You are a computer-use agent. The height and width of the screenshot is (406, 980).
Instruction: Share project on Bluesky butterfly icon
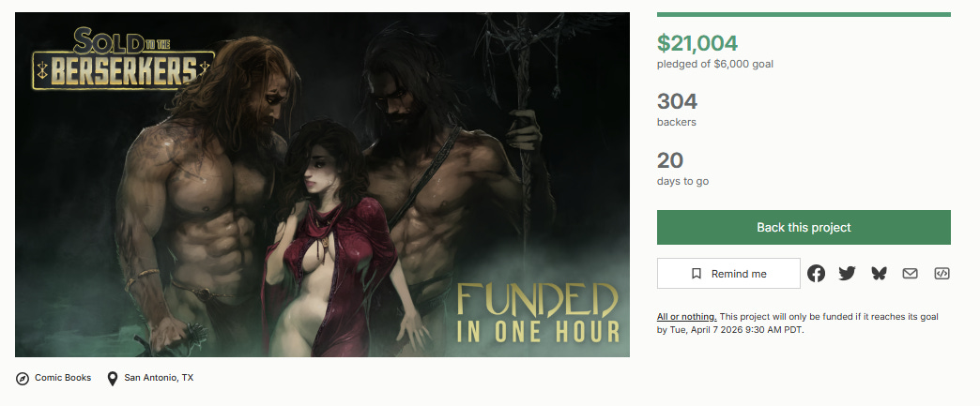[879, 274]
